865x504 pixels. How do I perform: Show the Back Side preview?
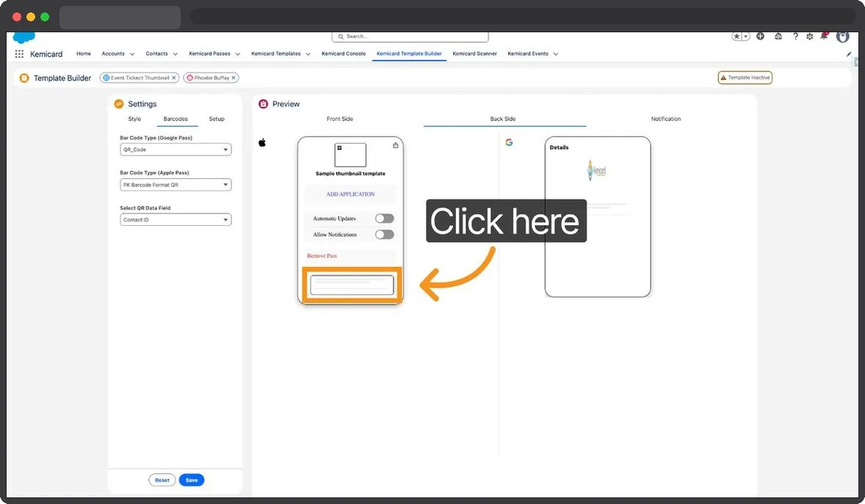point(503,119)
